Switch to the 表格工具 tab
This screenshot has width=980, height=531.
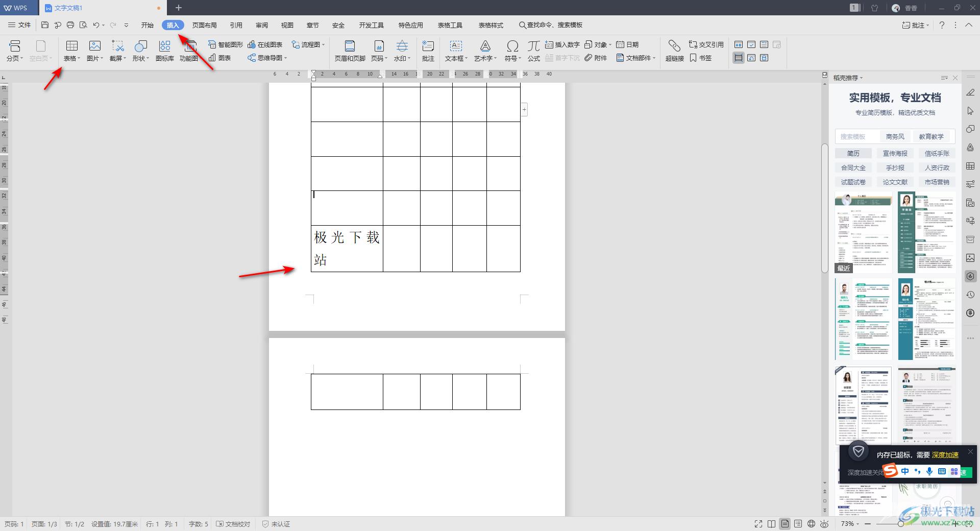[x=450, y=25]
